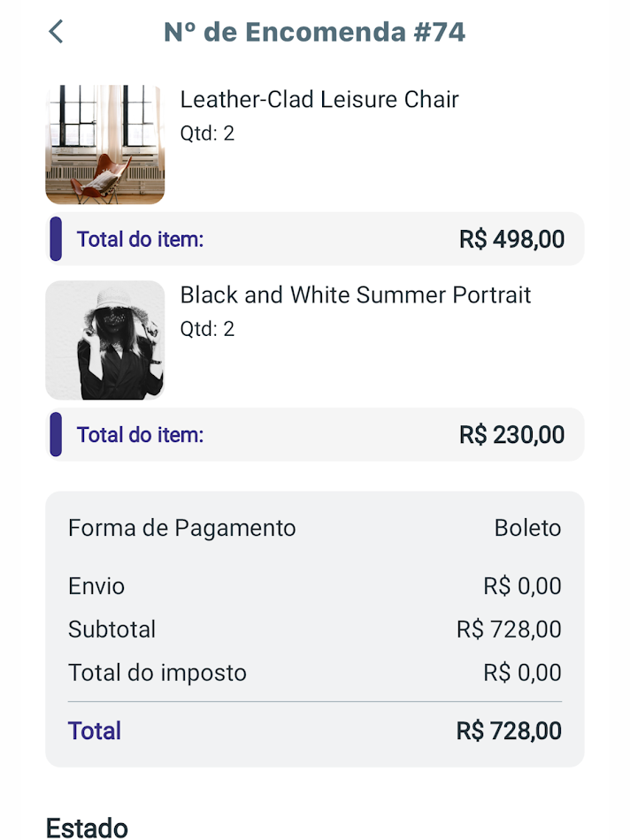Open the Leather-Clad Leisure Chair thumbnail
Screen dimensions: 630x840
pos(104,144)
